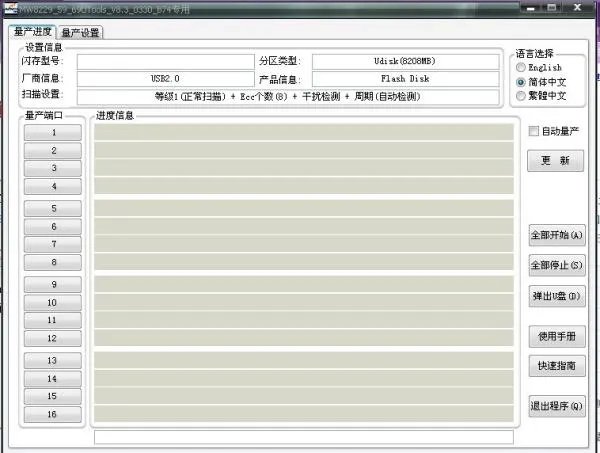The width and height of the screenshot is (600, 453).
Task: Click production port button 4
Action: coord(53,186)
